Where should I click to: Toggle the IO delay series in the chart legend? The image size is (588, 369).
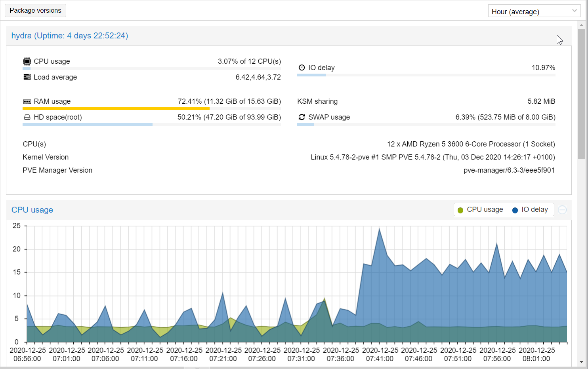pos(535,209)
